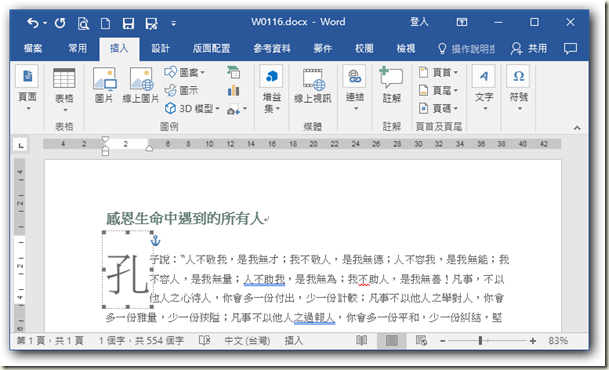Click the 83% zoom level
The width and height of the screenshot is (609, 370).
click(558, 341)
